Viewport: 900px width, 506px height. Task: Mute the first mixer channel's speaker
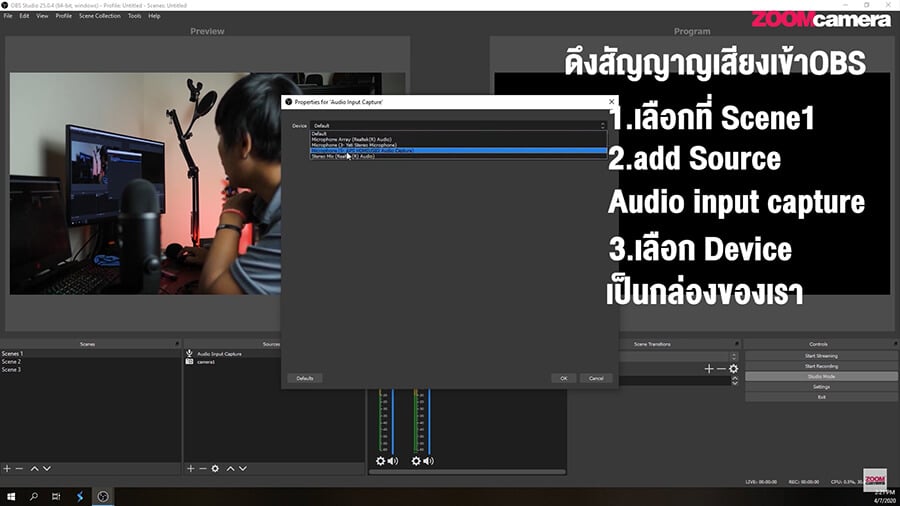click(393, 461)
